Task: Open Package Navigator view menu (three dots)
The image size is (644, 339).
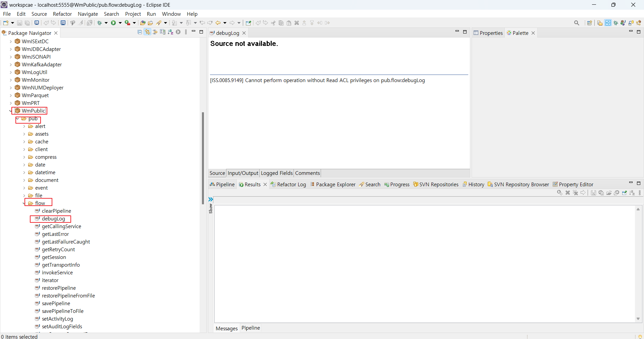Action: pos(186,32)
